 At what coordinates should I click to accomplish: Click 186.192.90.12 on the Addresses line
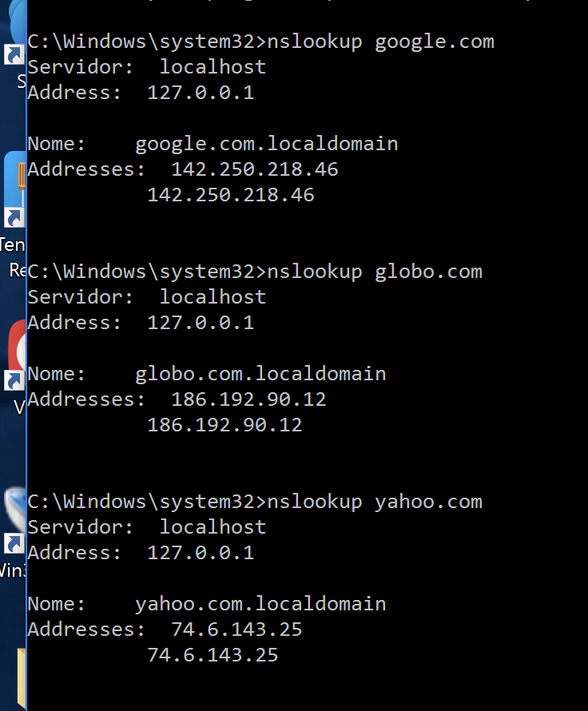click(248, 399)
